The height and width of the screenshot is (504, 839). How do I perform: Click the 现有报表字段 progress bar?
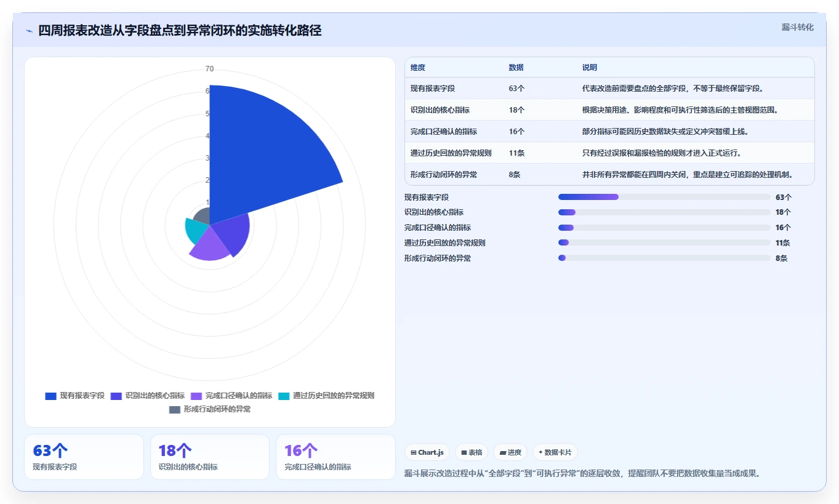click(664, 197)
